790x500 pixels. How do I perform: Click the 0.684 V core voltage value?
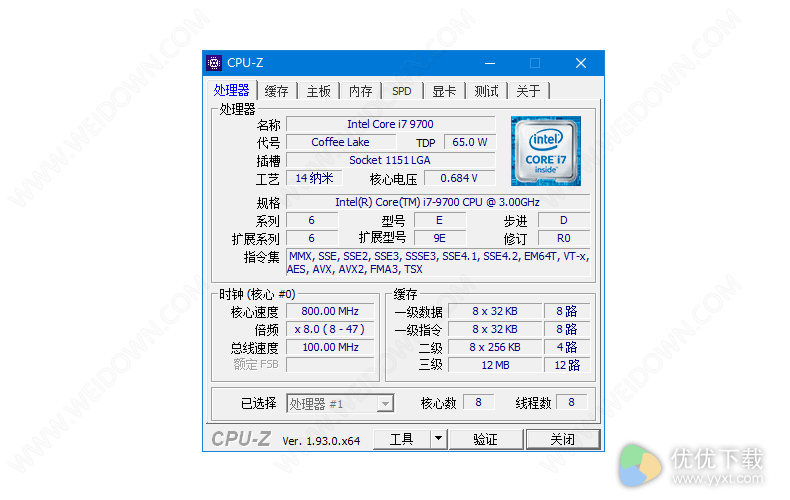(459, 178)
